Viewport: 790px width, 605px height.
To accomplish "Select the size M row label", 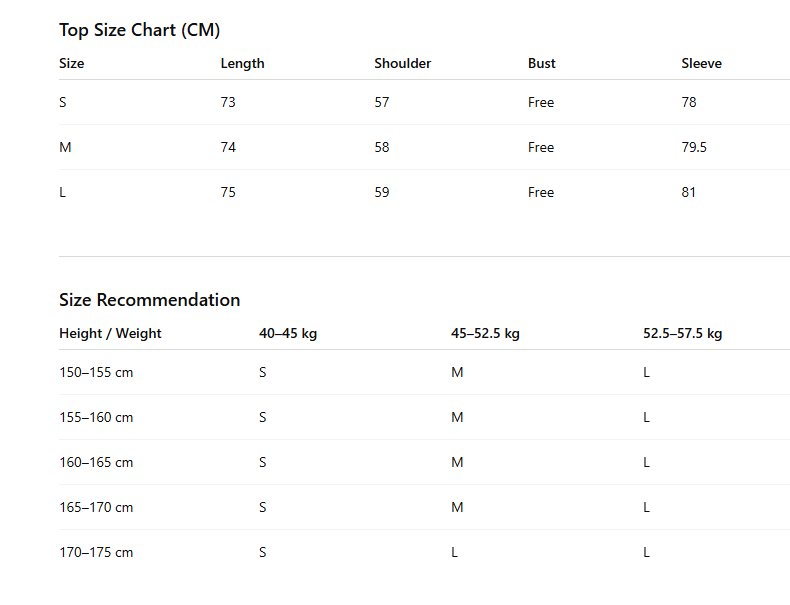I will (65, 147).
